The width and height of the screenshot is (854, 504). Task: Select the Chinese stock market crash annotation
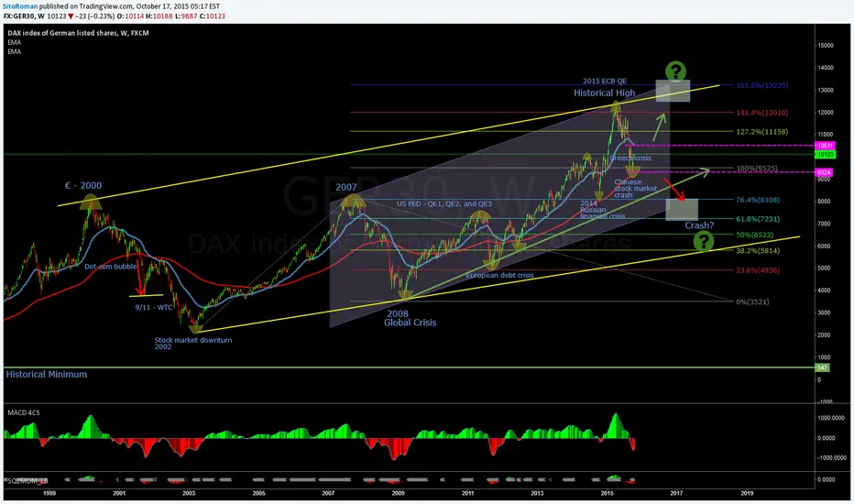click(x=636, y=189)
